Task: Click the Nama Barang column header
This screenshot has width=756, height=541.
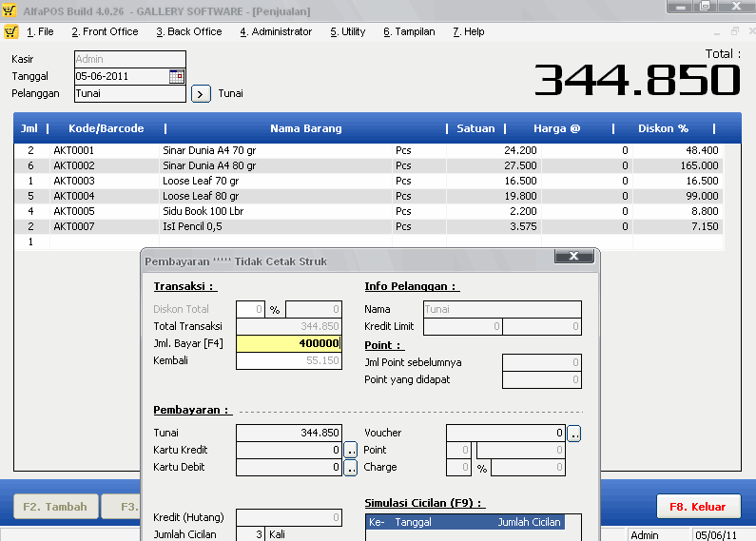Action: point(305,128)
